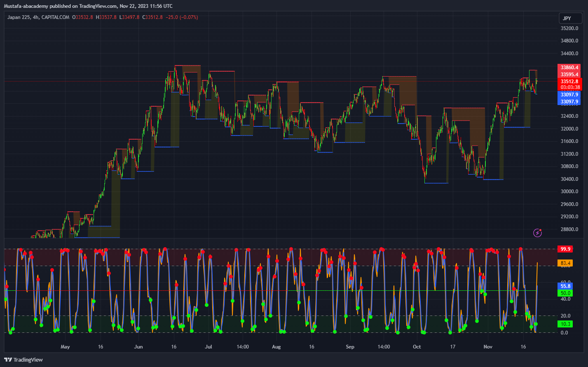
Task: Click the countdown timer 03:03:38
Action: pyautogui.click(x=569, y=87)
